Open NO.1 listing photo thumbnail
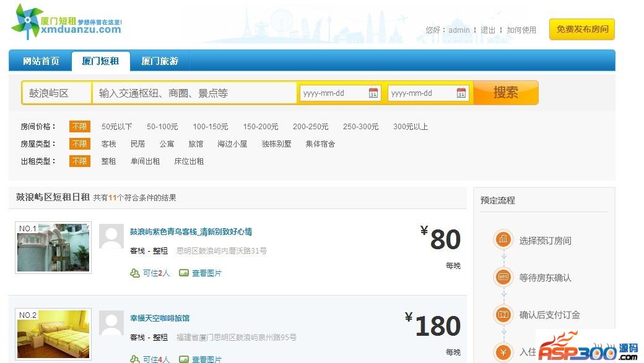 click(x=53, y=247)
